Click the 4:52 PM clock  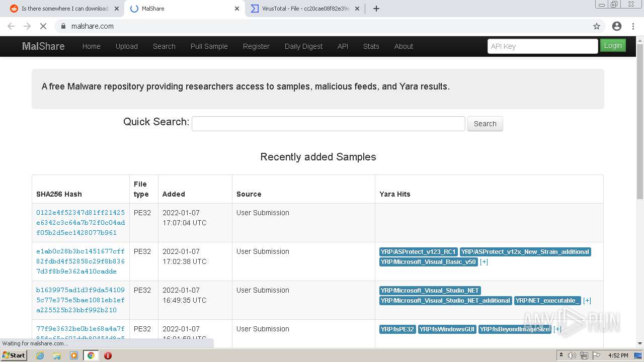tap(618, 355)
